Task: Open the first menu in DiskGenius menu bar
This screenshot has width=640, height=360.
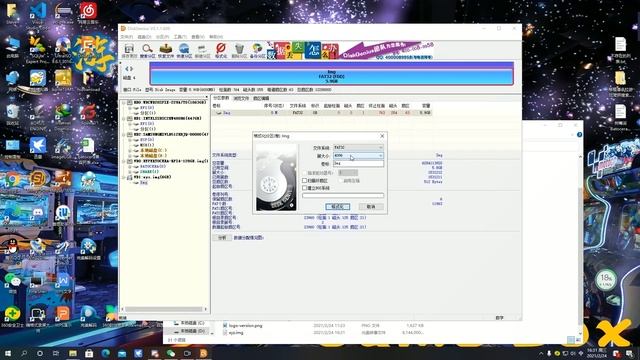Action: [126, 37]
